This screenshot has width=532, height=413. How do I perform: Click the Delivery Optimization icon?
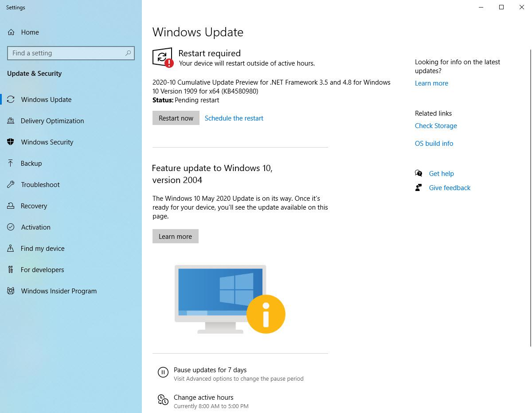11,121
